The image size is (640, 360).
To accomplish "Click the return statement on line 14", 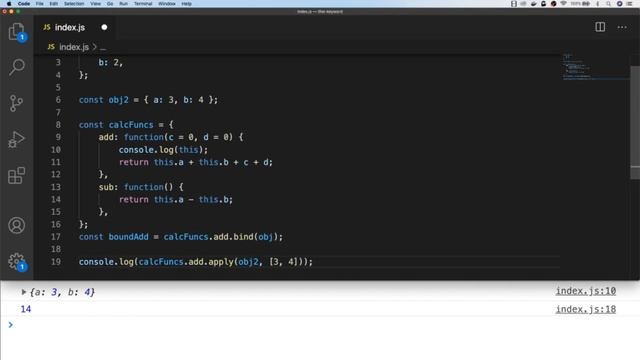I will (176, 200).
